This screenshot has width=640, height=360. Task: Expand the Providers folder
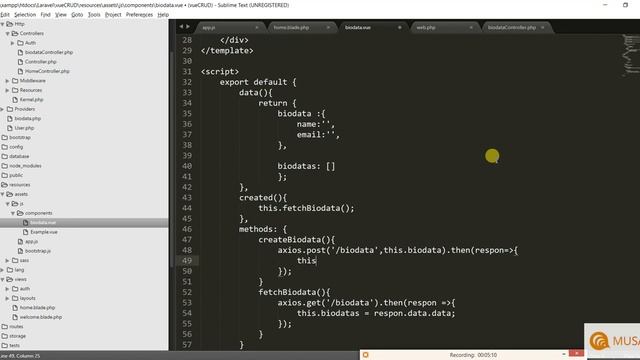pos(2,109)
